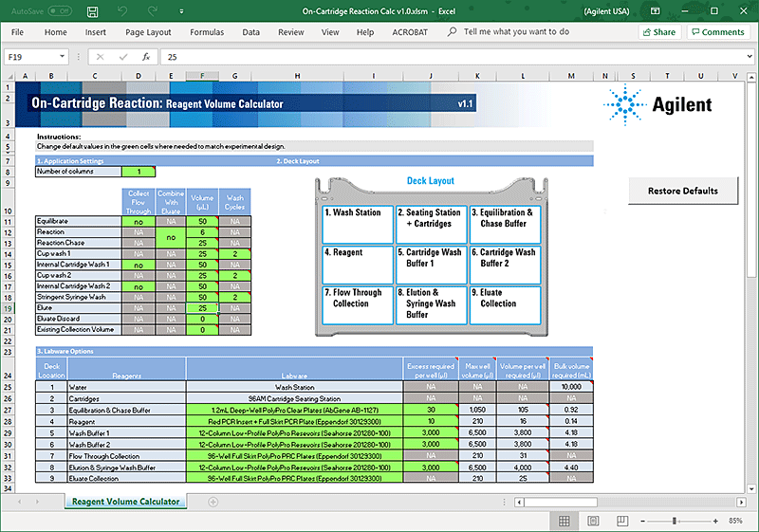The image size is (759, 532).
Task: Click the Share button
Action: [658, 31]
